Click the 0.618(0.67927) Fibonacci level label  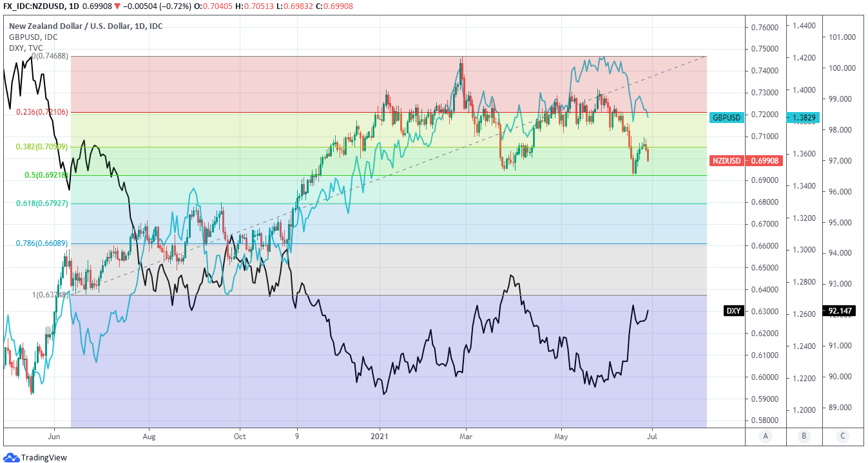pos(42,203)
